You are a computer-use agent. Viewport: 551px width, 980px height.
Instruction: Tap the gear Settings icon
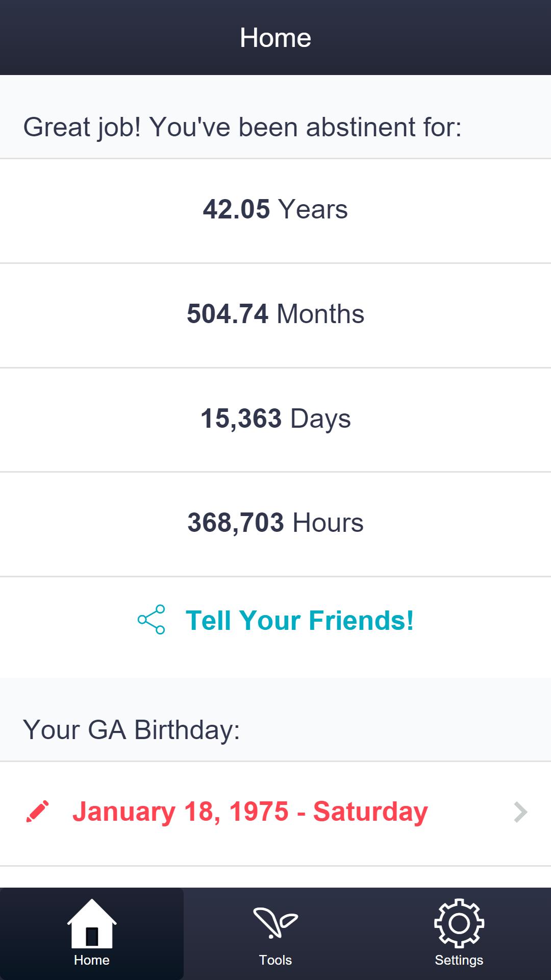pyautogui.click(x=459, y=923)
